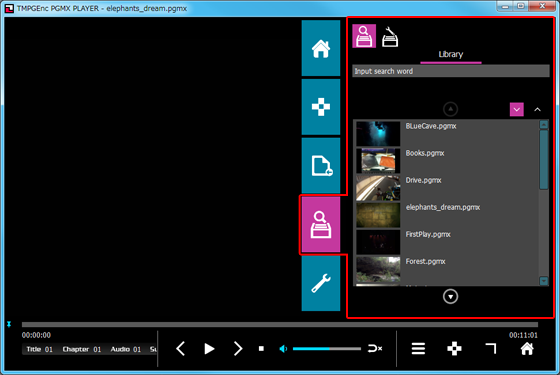Adjust the volume slider
Screen dimensions: 560x375
[x=327, y=349]
